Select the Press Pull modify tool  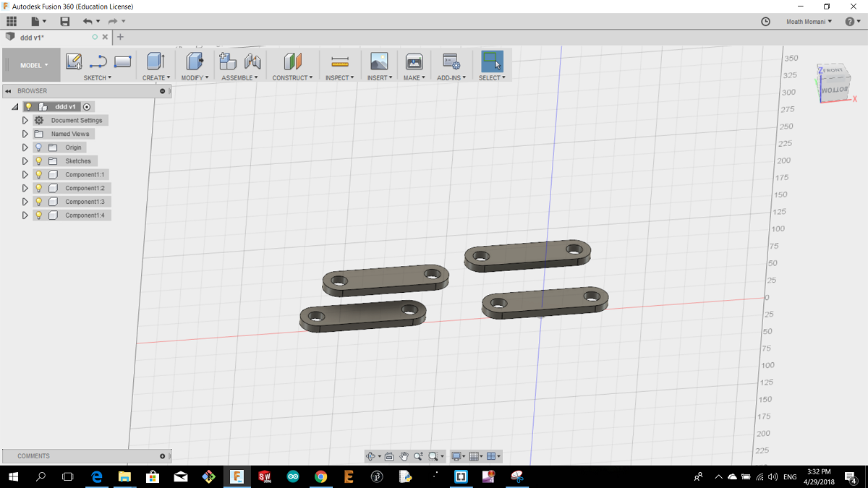195,61
